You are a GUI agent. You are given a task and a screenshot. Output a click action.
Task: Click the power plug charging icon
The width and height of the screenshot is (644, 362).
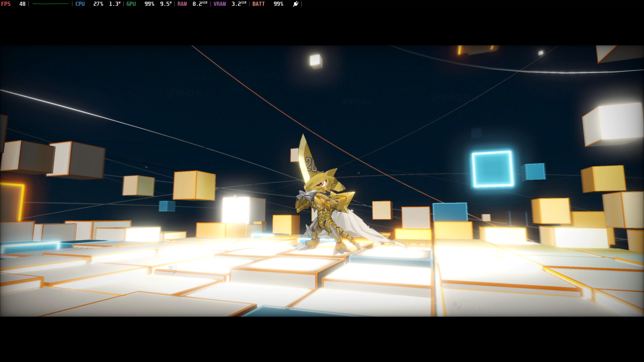point(296,4)
